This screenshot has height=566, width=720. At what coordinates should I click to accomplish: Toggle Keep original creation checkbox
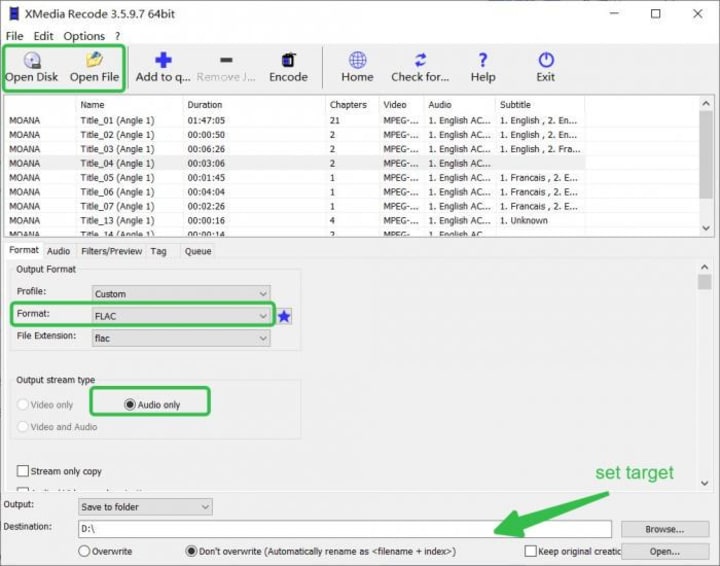[x=530, y=551]
